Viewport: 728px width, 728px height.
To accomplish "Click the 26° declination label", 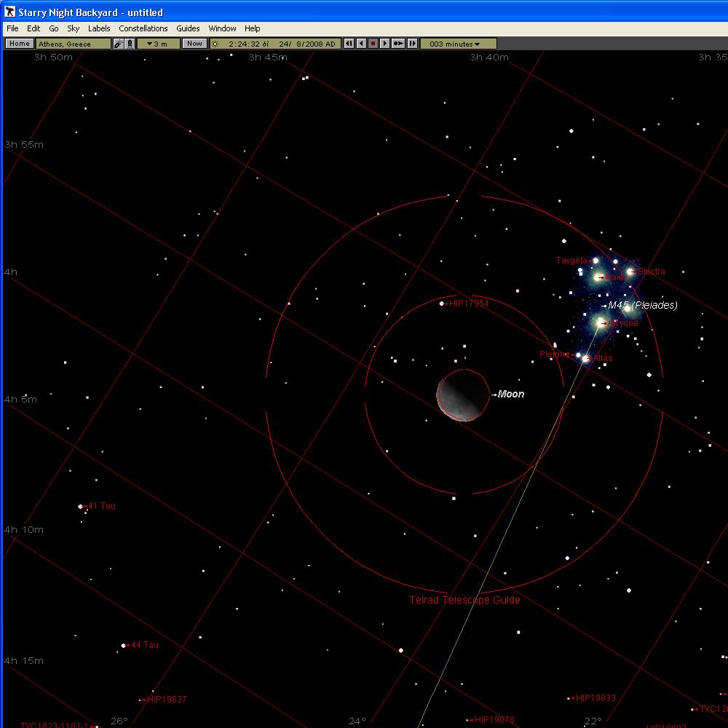I will (x=119, y=721).
